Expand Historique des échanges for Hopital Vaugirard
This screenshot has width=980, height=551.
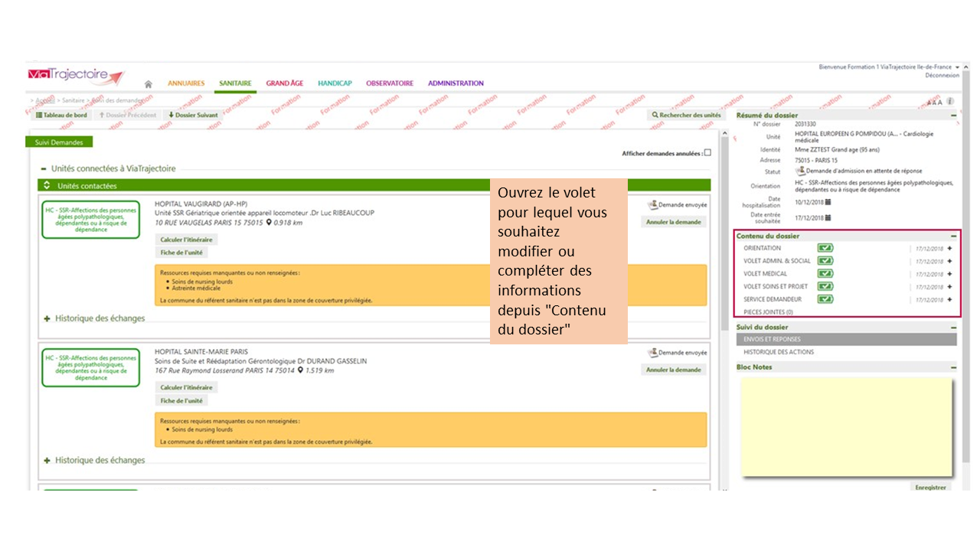(47, 318)
